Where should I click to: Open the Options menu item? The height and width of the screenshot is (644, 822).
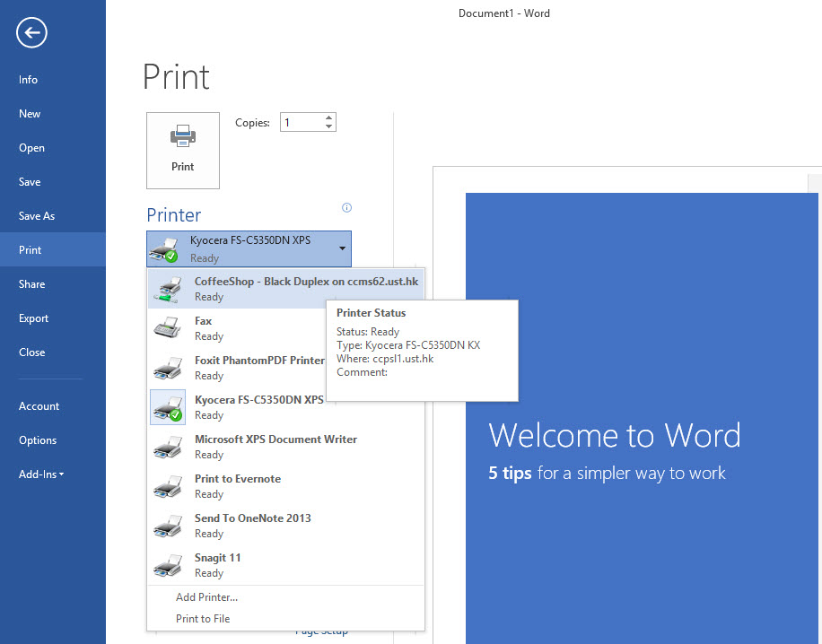click(38, 440)
